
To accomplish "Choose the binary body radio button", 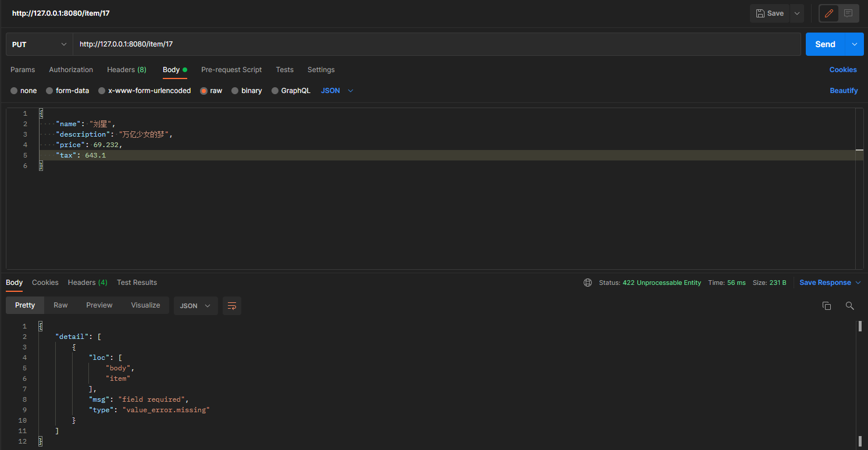I will [x=235, y=91].
